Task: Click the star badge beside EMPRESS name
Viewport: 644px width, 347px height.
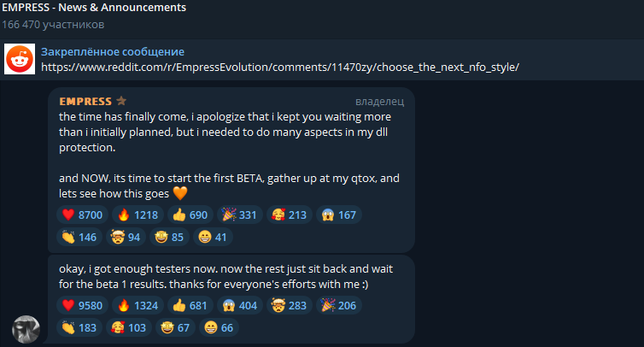Action: point(121,101)
